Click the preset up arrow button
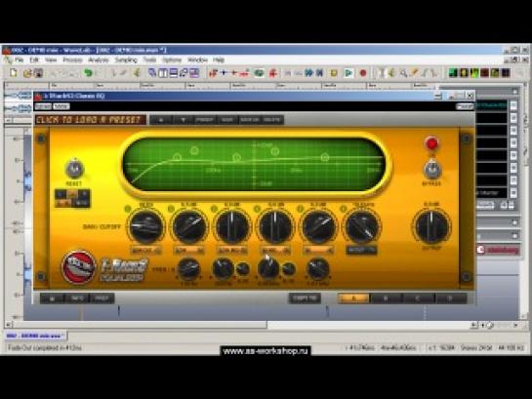 click(x=161, y=120)
